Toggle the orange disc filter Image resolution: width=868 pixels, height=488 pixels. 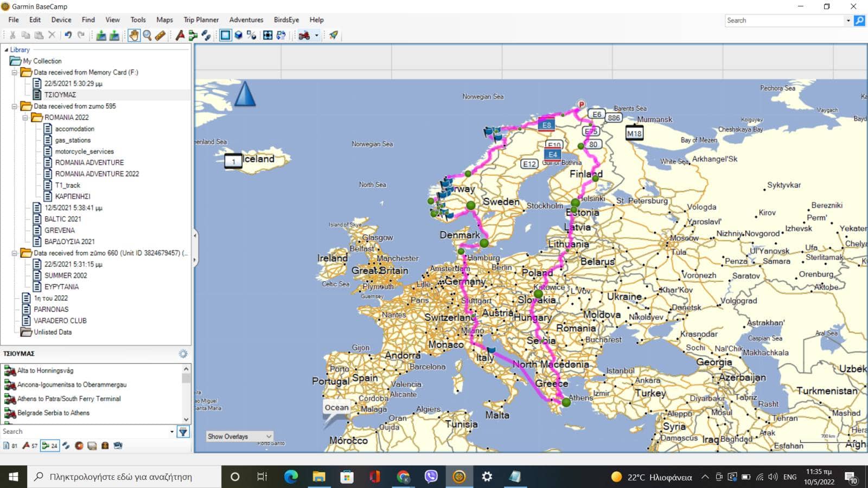(x=79, y=446)
